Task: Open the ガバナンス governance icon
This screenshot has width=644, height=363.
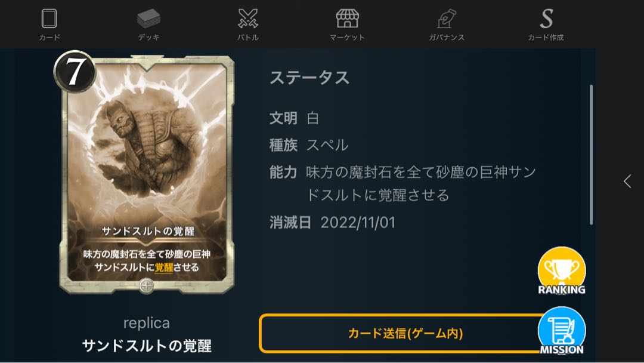Action: point(447,19)
